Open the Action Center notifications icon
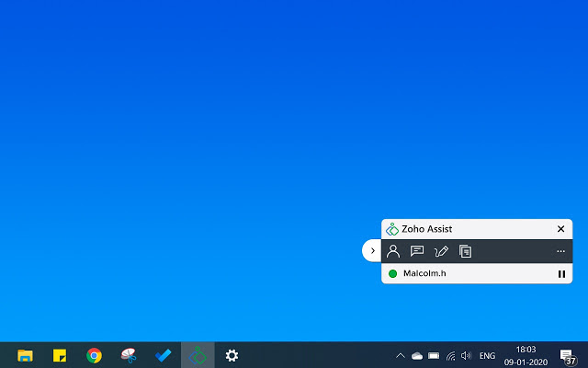 568,356
